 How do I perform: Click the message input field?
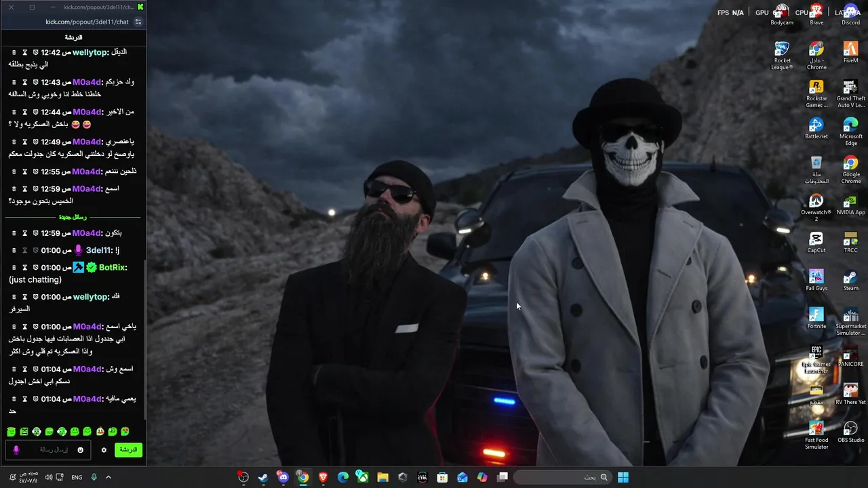click(x=48, y=450)
